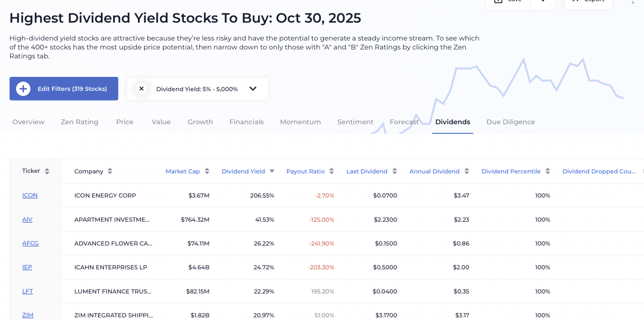Sort the Payout Ratio column
This screenshot has height=320, width=644.
pyautogui.click(x=332, y=171)
